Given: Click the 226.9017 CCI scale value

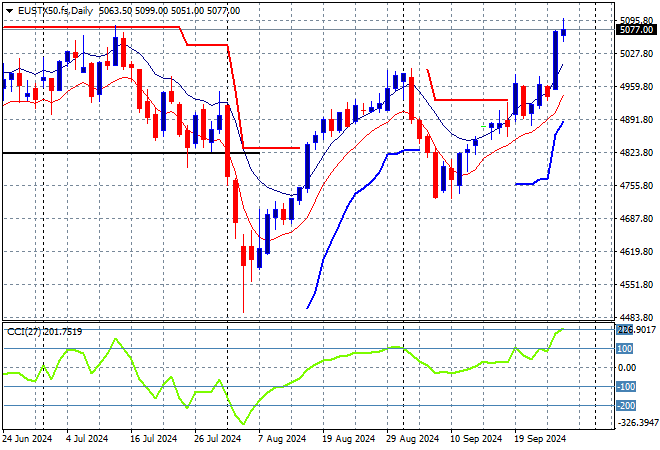Looking at the screenshot, I should tap(636, 329).
